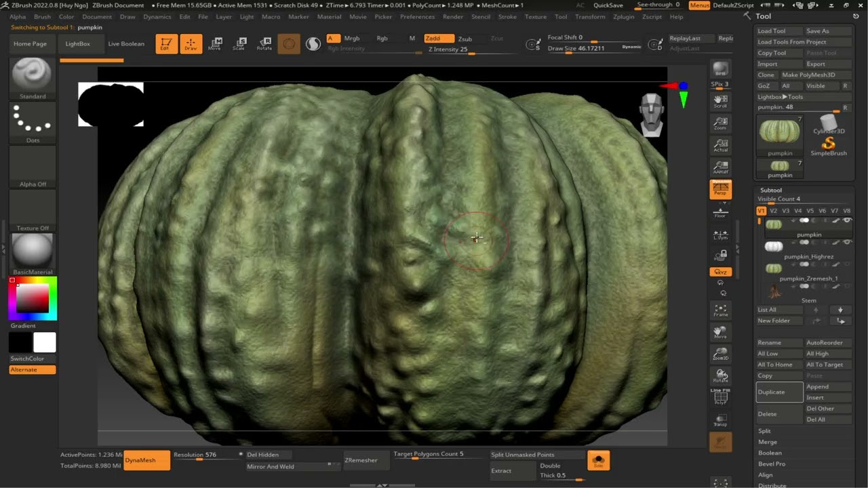Expand the Merge section

coord(767,442)
